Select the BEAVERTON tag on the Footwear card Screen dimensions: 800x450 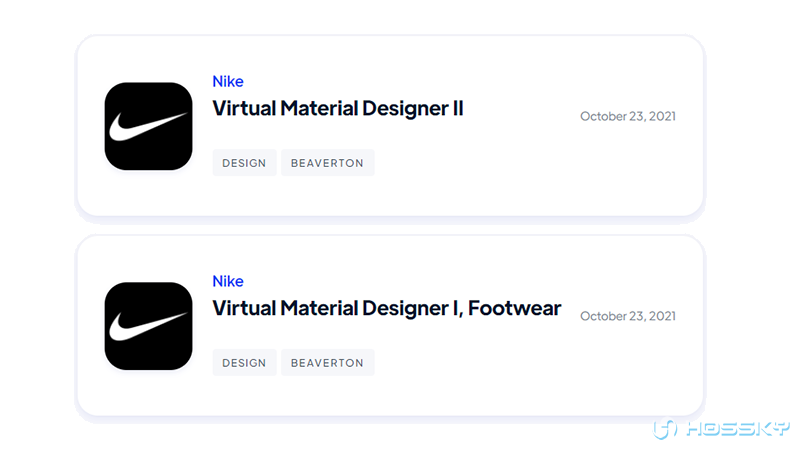[328, 363]
